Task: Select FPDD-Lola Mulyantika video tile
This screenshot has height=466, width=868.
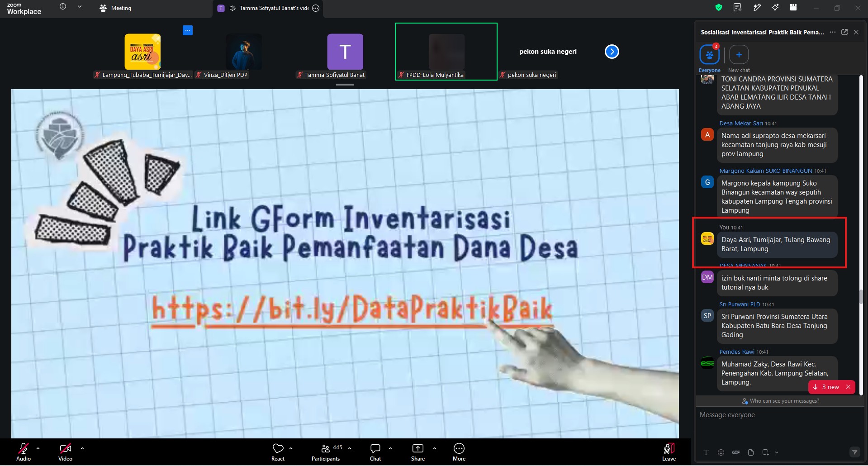Action: 446,52
